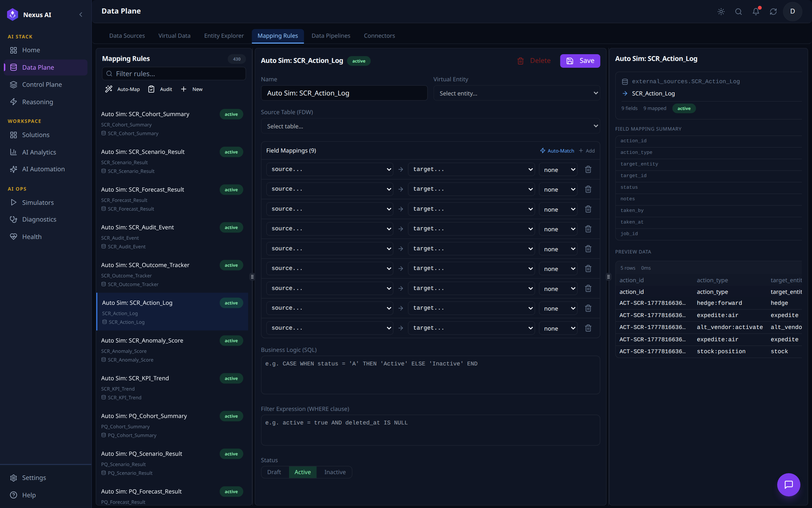Screen dimensions: 812x508
Task: Switch to the Entity Explorer tab
Action: pyautogui.click(x=224, y=35)
